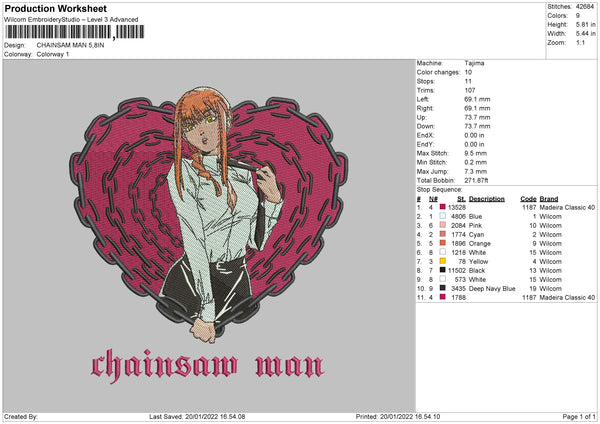
Task: Click the Max Jump value 7.3 mm
Action: click(476, 171)
